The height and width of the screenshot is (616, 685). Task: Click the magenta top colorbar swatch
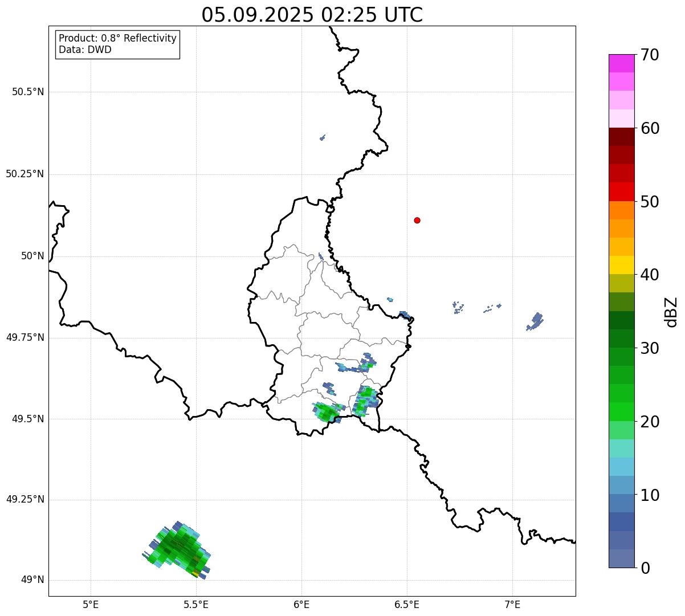point(622,63)
